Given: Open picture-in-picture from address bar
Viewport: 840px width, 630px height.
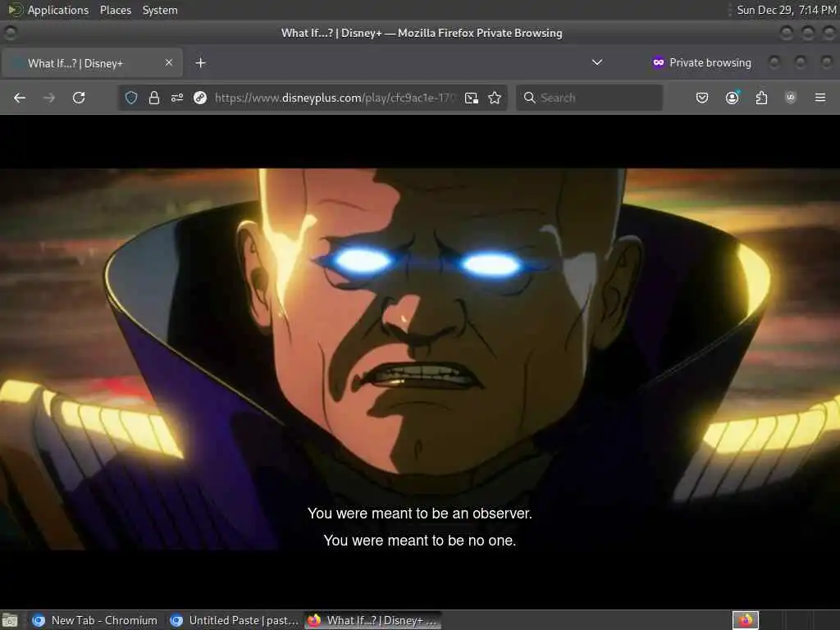Looking at the screenshot, I should [x=472, y=98].
